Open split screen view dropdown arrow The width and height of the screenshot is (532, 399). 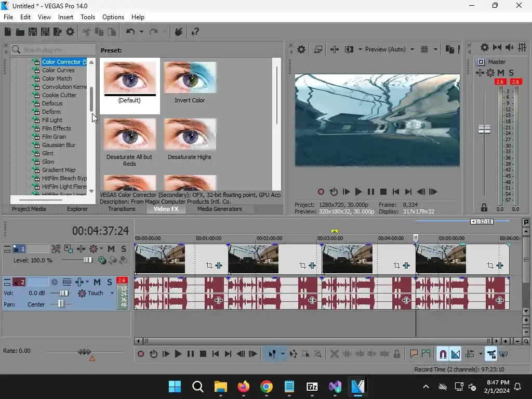coord(360,49)
